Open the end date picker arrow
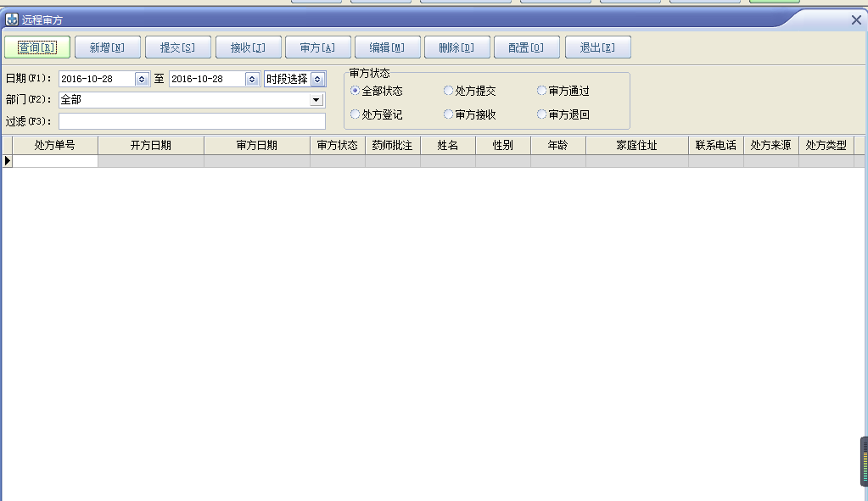Image resolution: width=868 pixels, height=501 pixels. tap(252, 79)
